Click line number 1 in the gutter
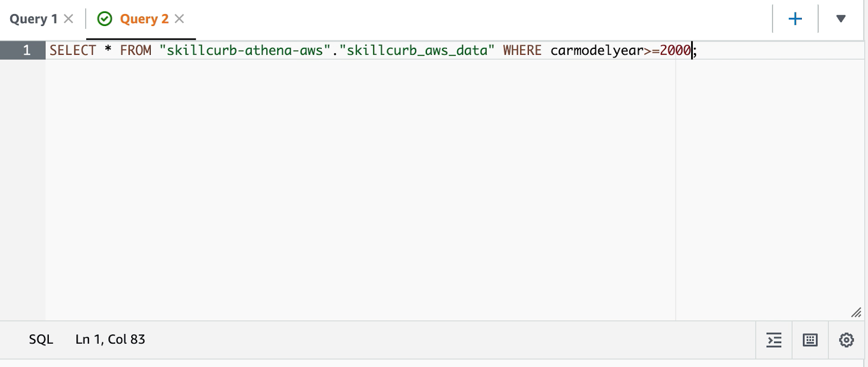This screenshot has height=367, width=868. coord(27,50)
